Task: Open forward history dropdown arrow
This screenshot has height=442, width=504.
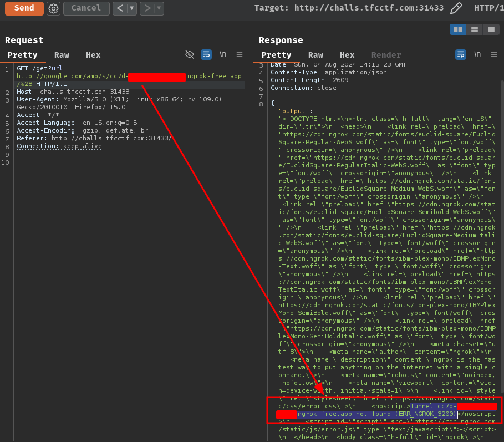Action: coord(159,8)
